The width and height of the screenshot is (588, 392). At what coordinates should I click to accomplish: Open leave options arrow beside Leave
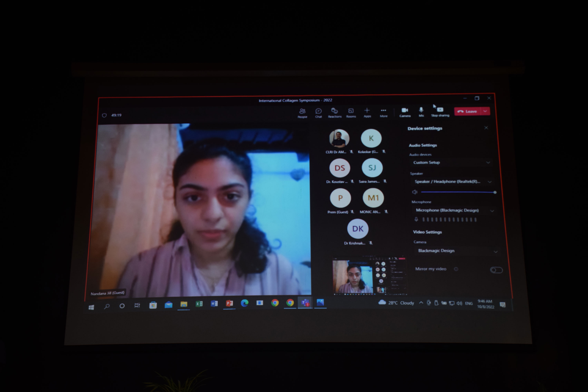[x=485, y=111]
